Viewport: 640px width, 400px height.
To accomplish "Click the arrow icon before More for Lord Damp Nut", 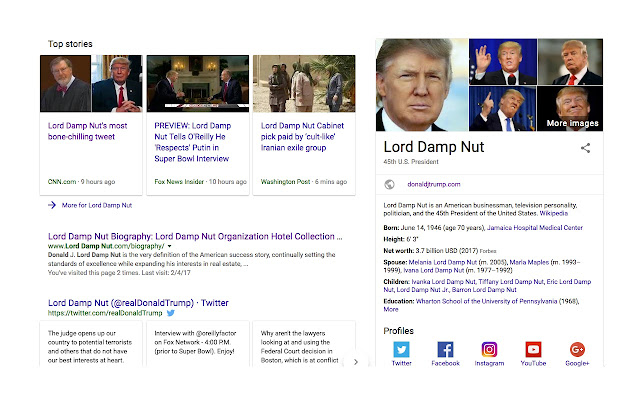I will coord(52,205).
